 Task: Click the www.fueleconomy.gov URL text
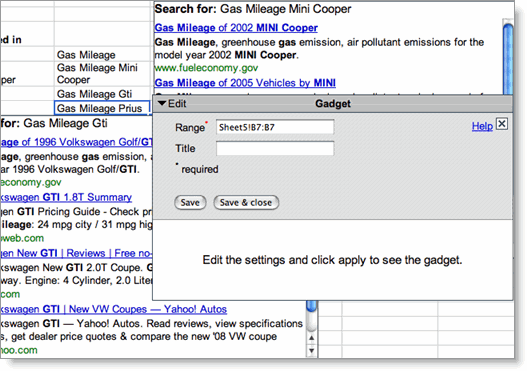click(206, 68)
